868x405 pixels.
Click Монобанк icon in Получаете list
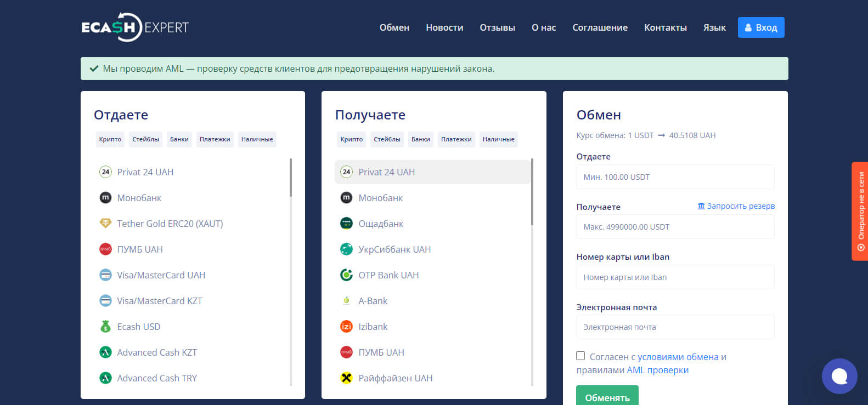point(346,198)
